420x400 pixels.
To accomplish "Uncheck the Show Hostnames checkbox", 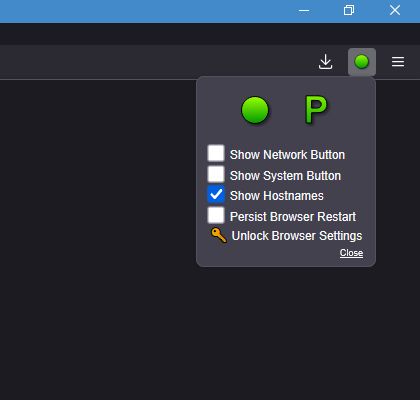I will pyautogui.click(x=216, y=194).
